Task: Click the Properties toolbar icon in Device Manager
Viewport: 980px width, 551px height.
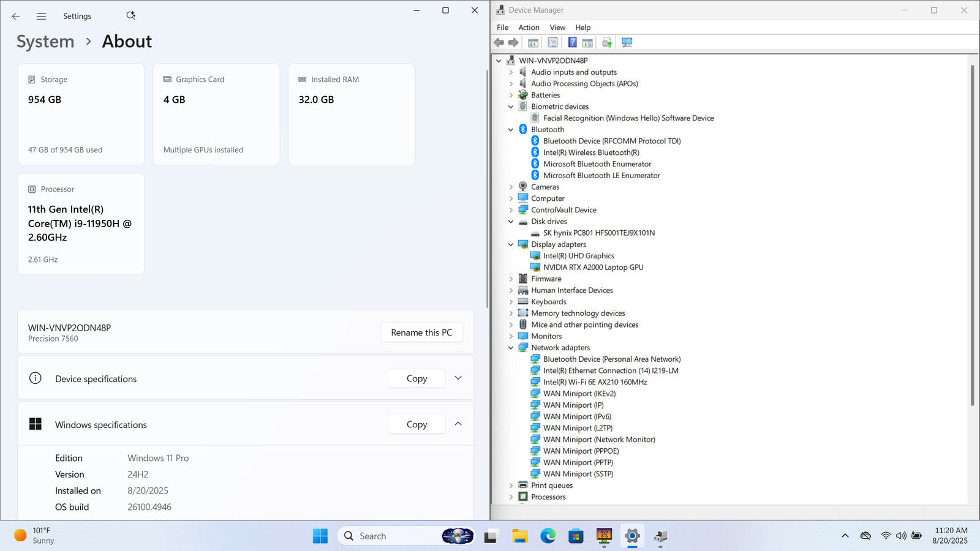Action: tap(552, 42)
